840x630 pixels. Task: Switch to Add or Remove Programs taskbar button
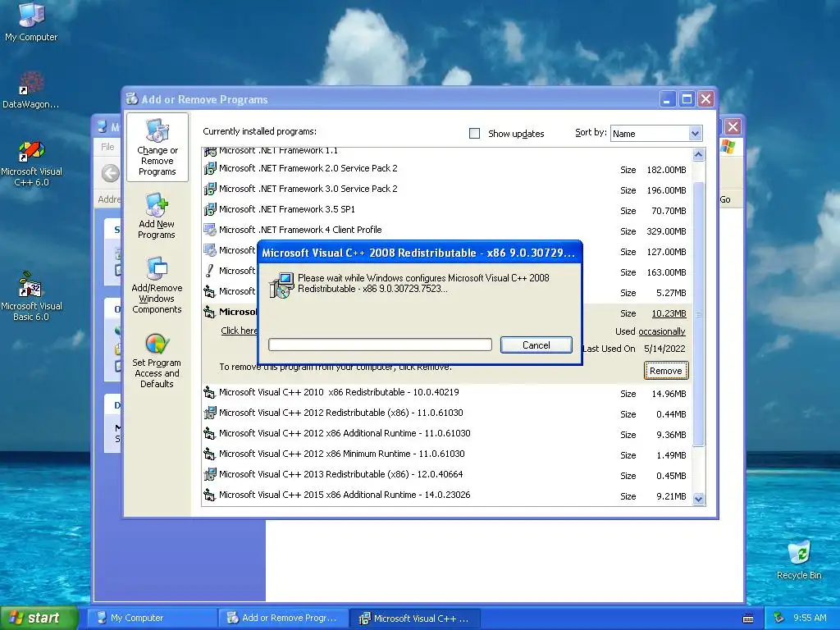tap(283, 619)
